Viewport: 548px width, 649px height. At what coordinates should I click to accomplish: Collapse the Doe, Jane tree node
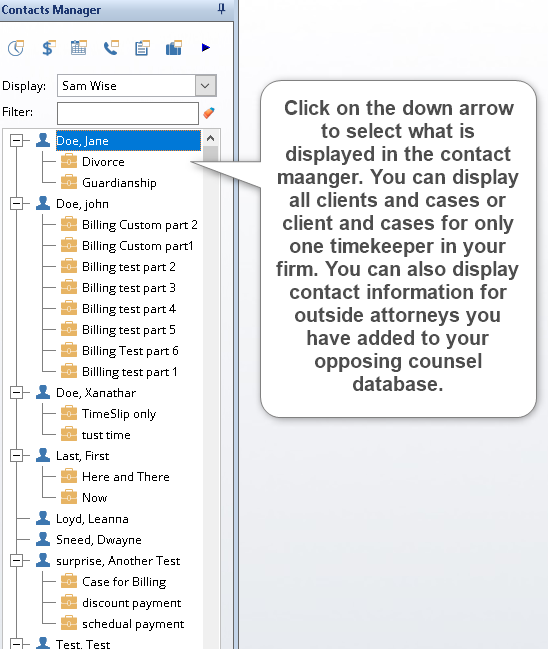(16, 141)
